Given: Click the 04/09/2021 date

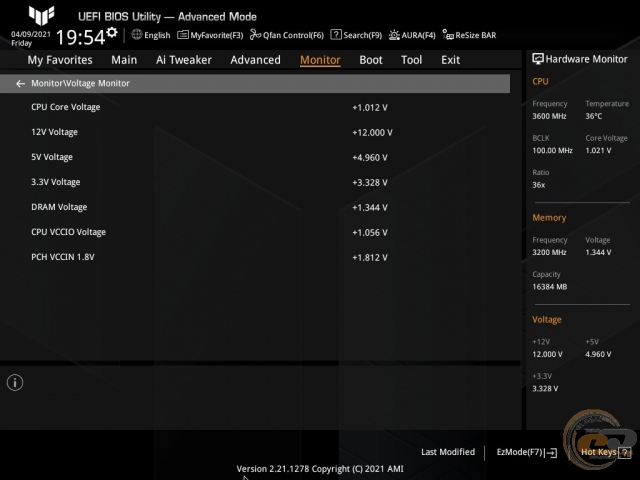Looking at the screenshot, I should tap(31, 34).
